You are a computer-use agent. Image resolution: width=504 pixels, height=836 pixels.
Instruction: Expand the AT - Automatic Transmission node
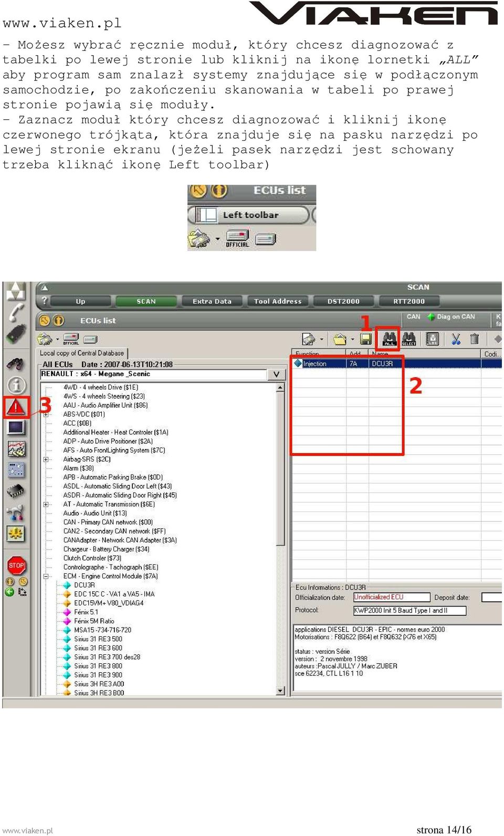point(46,505)
